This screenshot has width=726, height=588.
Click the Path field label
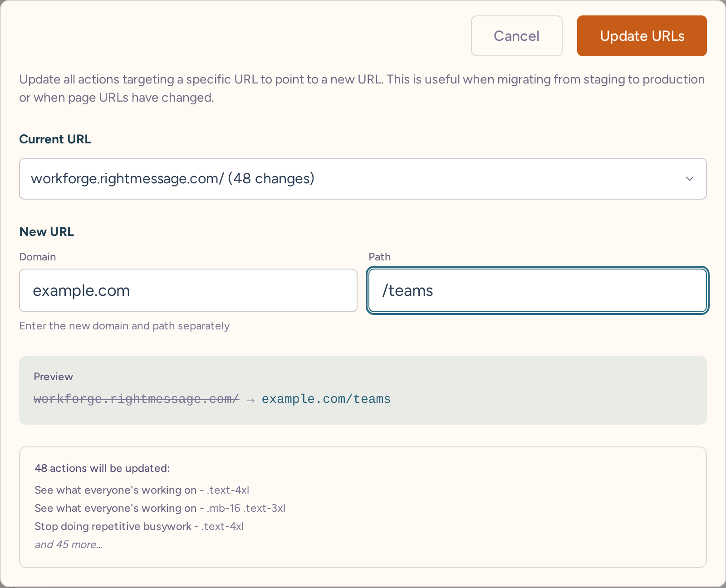pos(379,257)
